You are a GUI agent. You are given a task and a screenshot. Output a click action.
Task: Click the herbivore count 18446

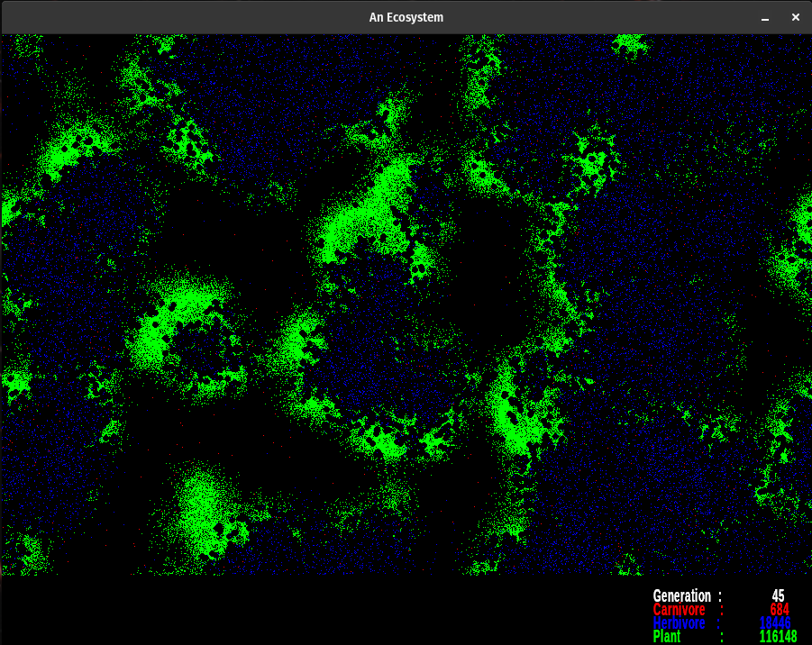coord(775,623)
